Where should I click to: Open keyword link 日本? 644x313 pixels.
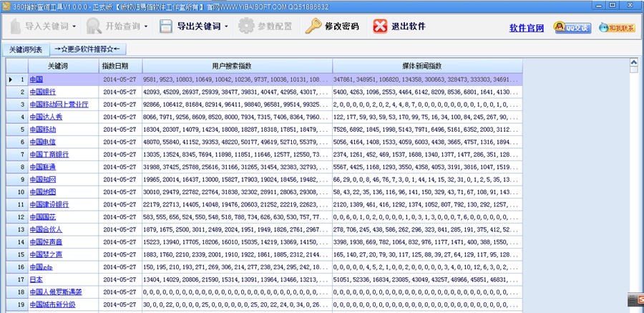36,279
